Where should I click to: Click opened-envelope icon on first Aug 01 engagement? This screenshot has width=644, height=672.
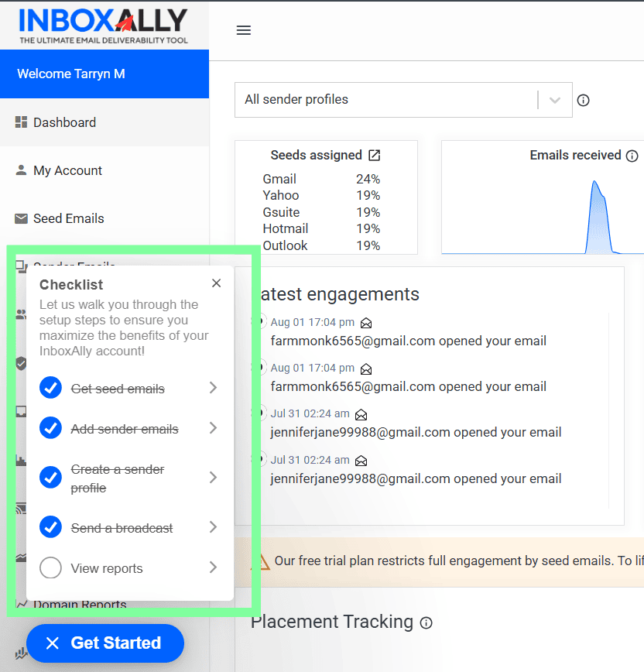[366, 323]
